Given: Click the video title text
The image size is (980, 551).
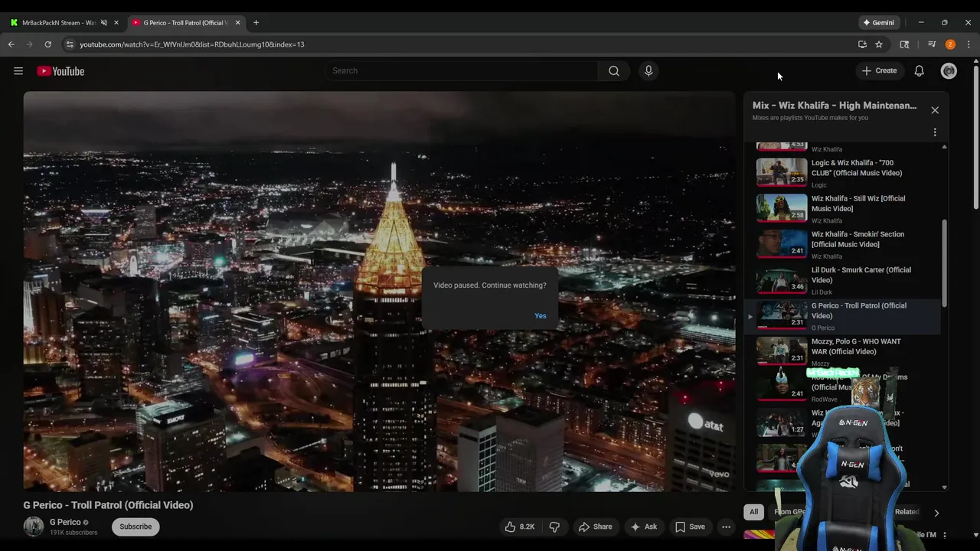Looking at the screenshot, I should pos(108,505).
